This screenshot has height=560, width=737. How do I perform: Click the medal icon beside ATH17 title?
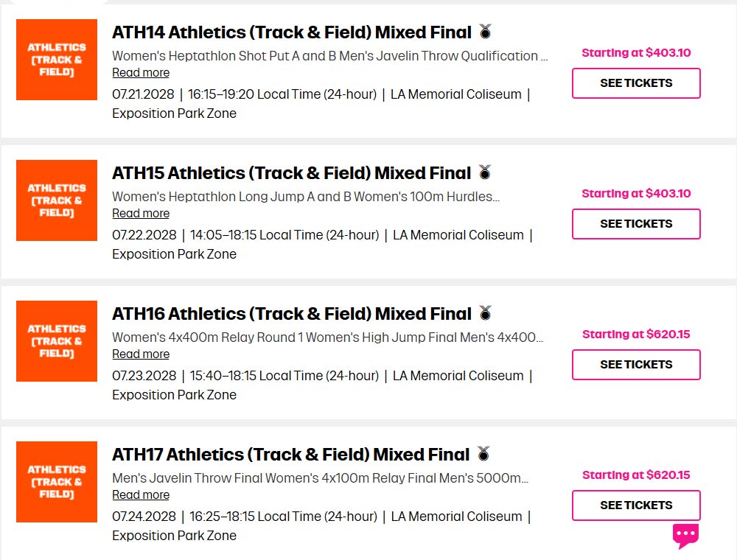coord(483,454)
